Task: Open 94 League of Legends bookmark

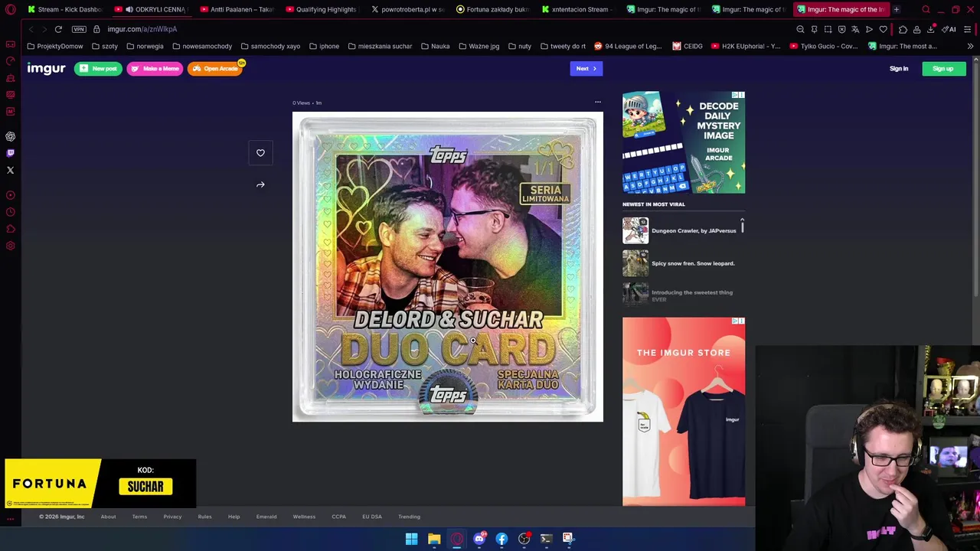Action: tap(628, 46)
